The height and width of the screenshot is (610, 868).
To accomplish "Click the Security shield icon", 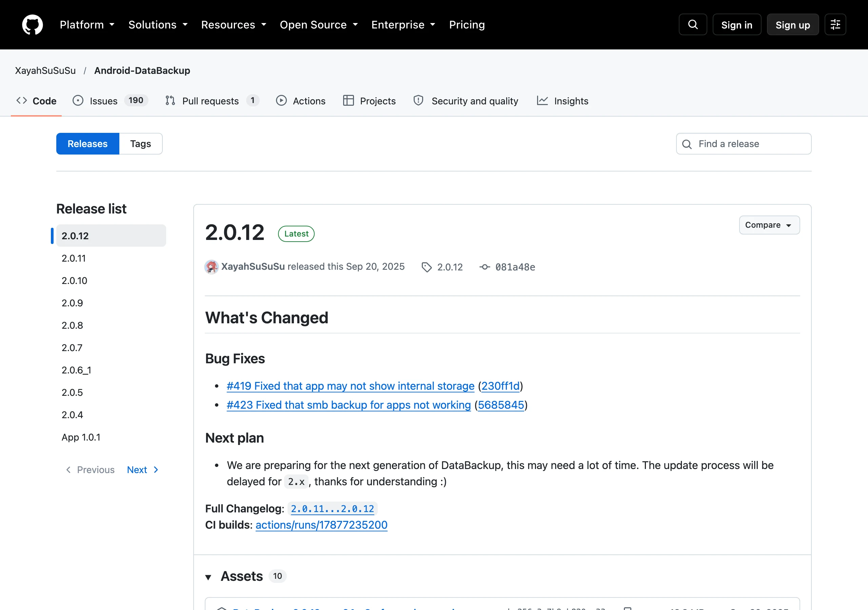I will tap(418, 101).
